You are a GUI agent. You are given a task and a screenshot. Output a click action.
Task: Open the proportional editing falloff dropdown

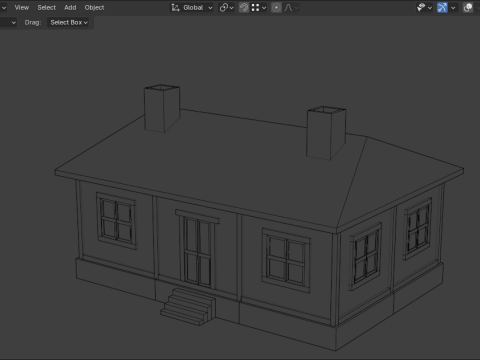pos(291,7)
